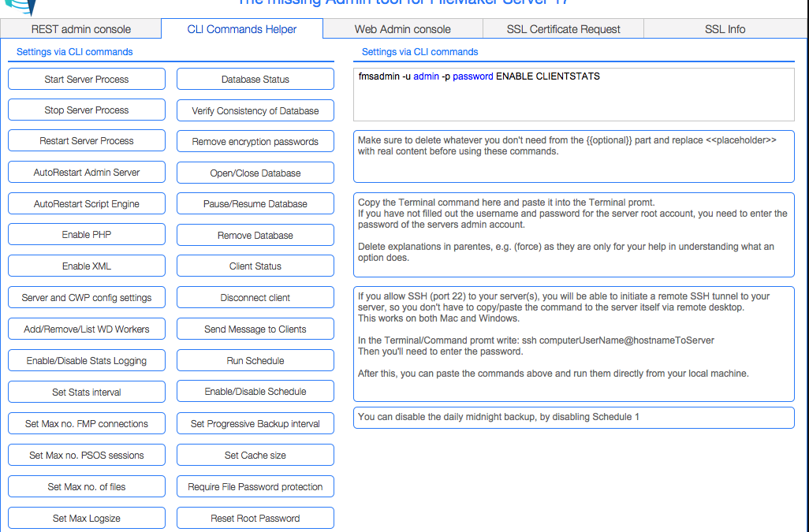Screen dimensions: 809x532
Task: Select the Set Max Logsize command
Action: pos(87,518)
